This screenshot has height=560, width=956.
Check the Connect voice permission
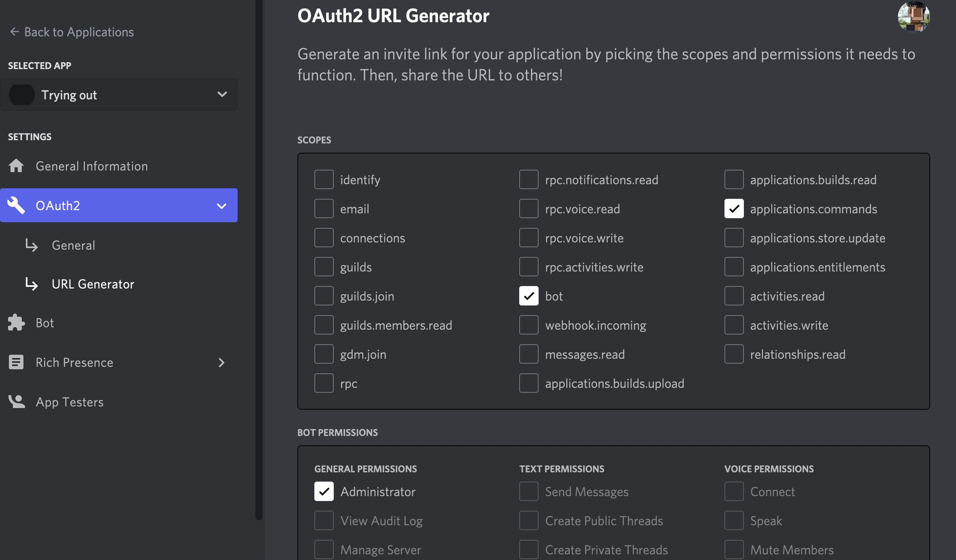(734, 491)
